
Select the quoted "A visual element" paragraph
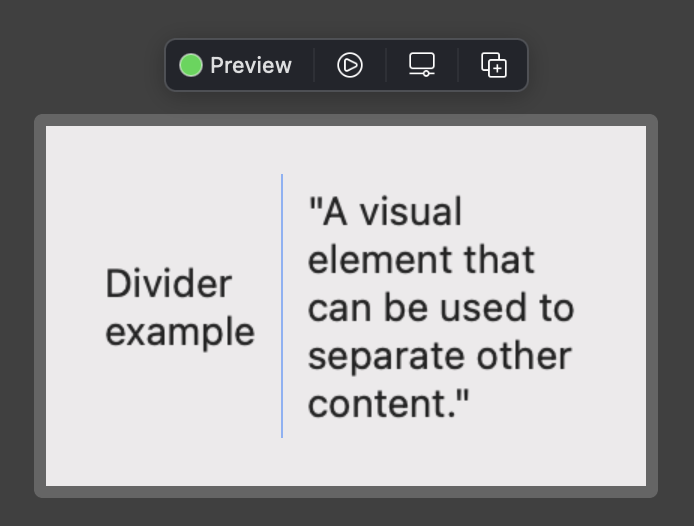click(441, 307)
